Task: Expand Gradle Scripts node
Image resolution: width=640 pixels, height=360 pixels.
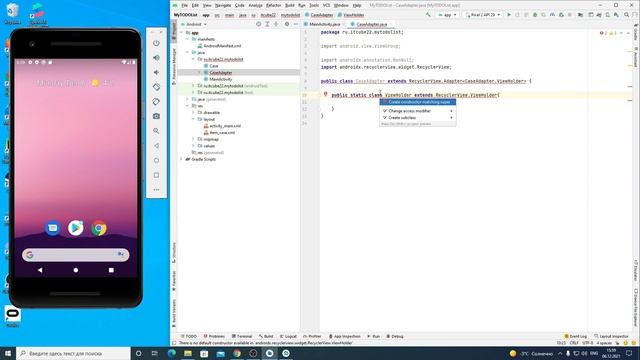Action: [x=182, y=159]
